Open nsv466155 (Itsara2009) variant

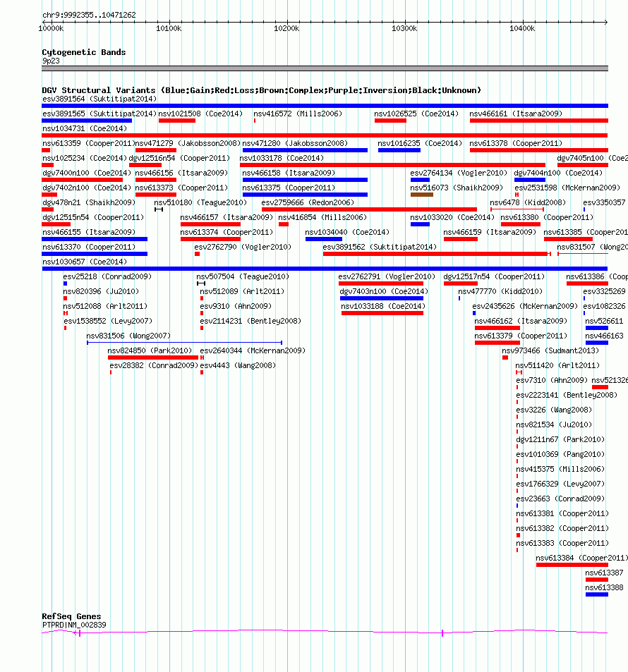coord(89,232)
